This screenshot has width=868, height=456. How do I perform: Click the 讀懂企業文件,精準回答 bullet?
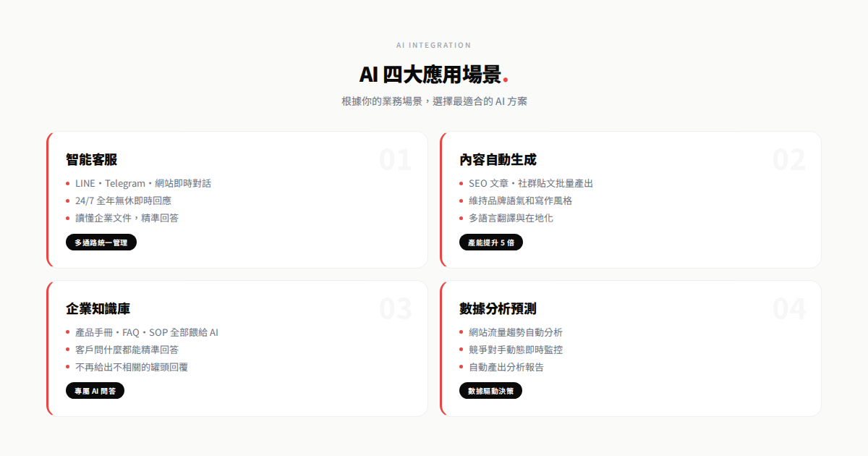(x=127, y=218)
